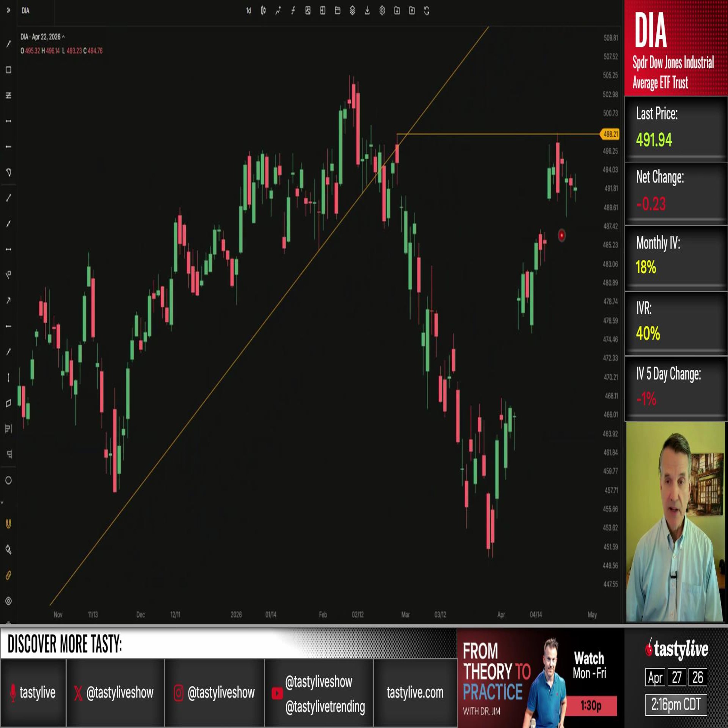728x728 pixels.
Task: Click the Last Price value 491.94
Action: pyautogui.click(x=654, y=140)
